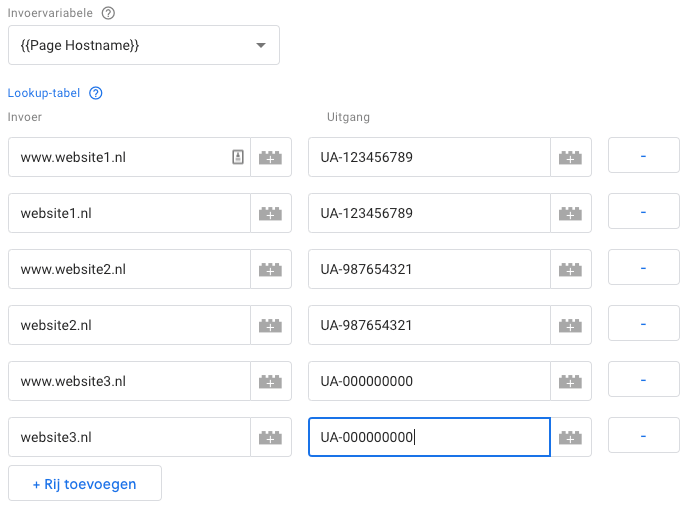Open the Invoervariabele Page Hostname dropdown
Viewport: 688px width, 508px height.
click(143, 45)
